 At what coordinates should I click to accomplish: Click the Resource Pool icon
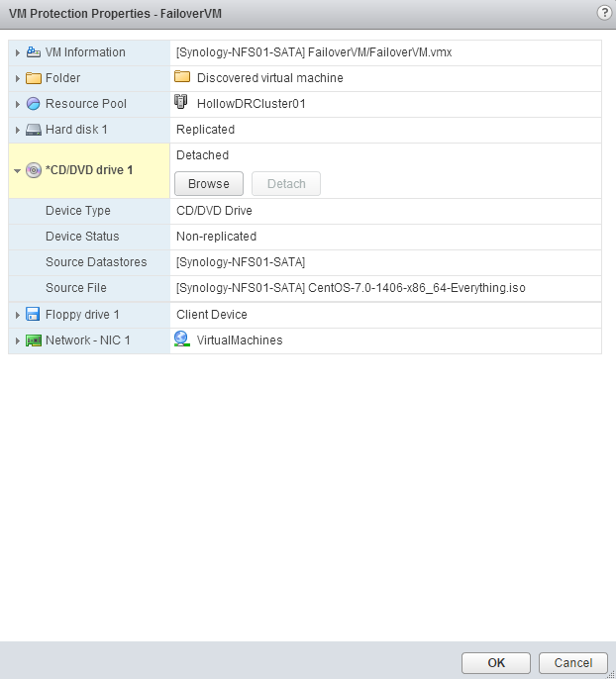(34, 104)
